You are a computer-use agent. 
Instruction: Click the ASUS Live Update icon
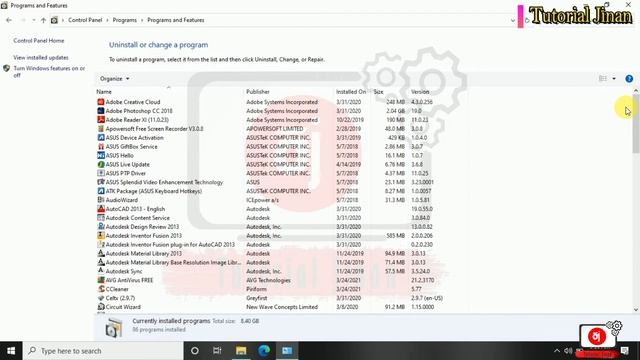[x=101, y=164]
